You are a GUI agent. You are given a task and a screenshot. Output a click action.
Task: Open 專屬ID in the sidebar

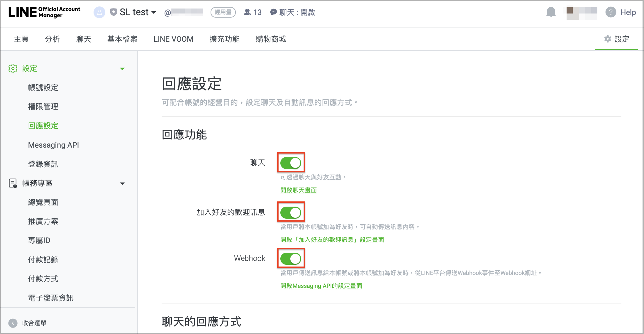click(x=39, y=240)
